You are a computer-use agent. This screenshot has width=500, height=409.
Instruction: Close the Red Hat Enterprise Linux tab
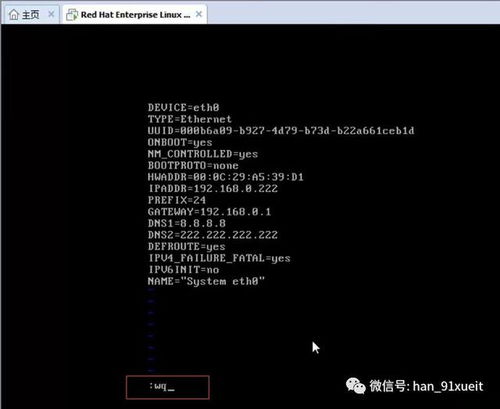tap(199, 14)
